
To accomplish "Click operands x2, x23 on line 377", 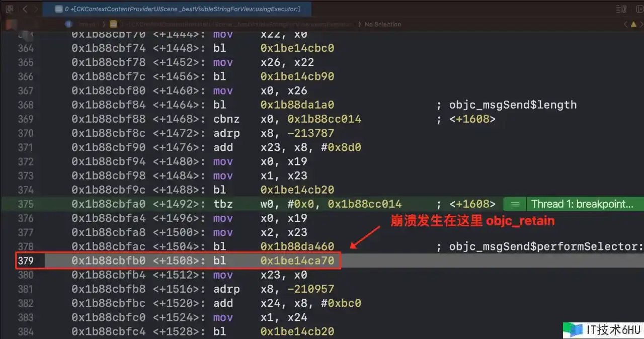I will 284,232.
